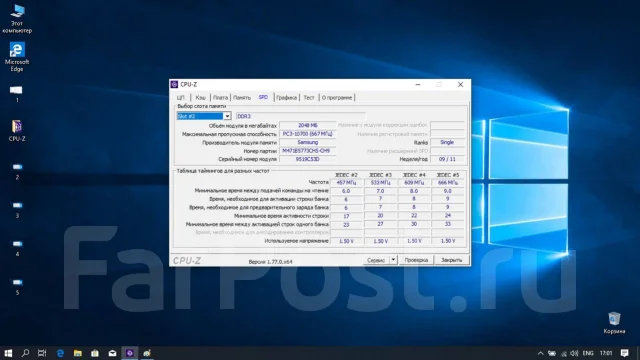Click the 09 / 11 week/year value
640x360 pixels.
point(447,159)
